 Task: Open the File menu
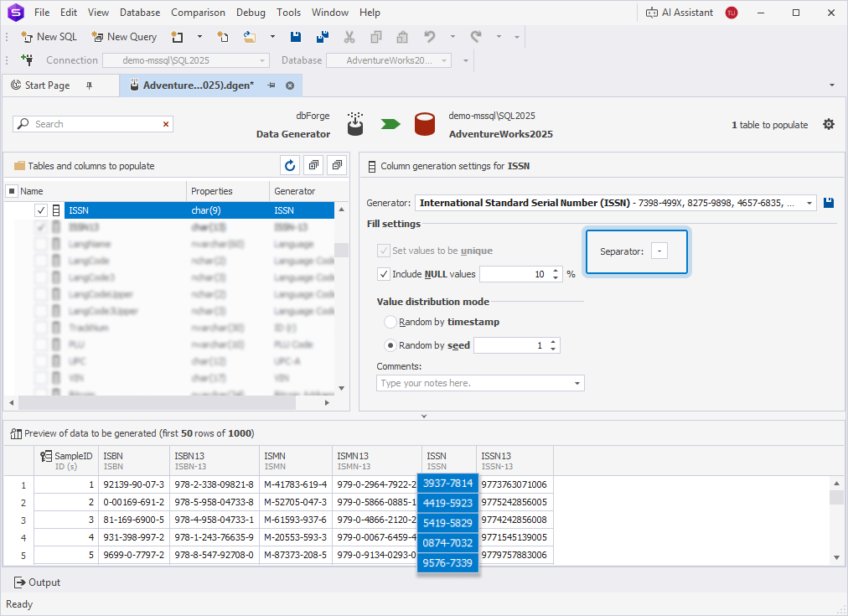click(x=42, y=13)
